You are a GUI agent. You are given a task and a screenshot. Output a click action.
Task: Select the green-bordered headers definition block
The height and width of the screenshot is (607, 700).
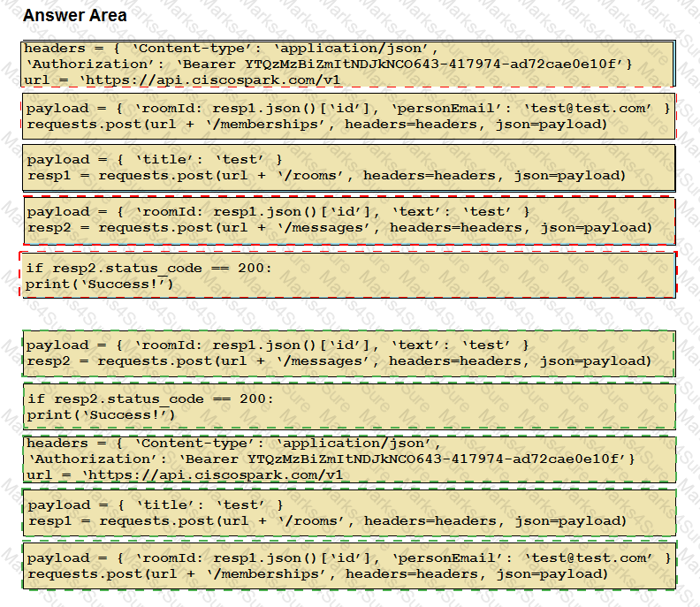coord(348,459)
